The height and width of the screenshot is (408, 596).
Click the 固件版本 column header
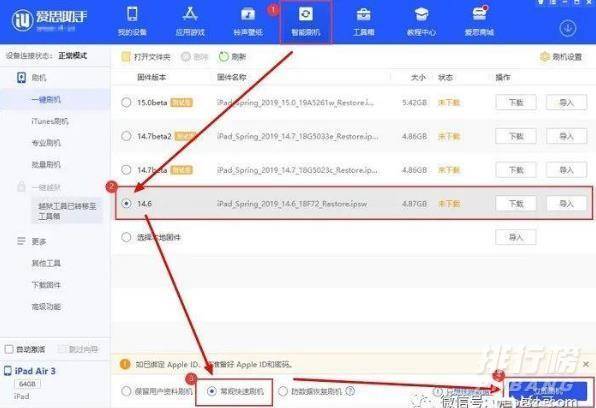151,78
